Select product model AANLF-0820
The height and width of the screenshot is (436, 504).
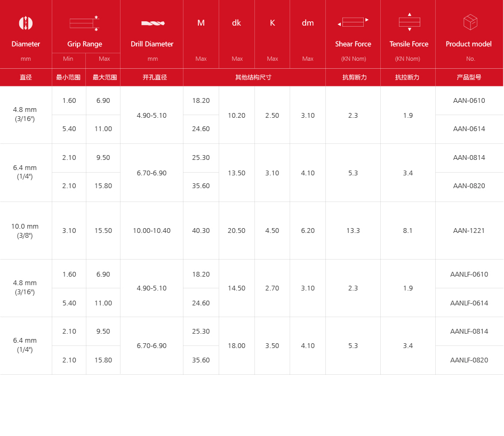click(x=469, y=360)
